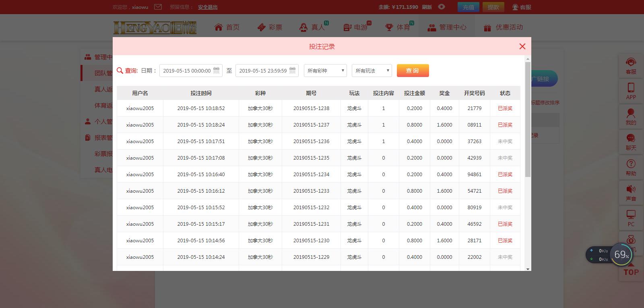
Task: Click 团队管理 in left sidebar
Action: coord(103,73)
